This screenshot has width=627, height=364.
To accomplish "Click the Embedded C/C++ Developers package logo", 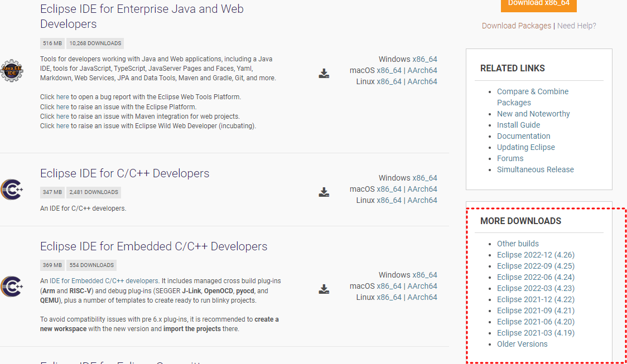I will (x=12, y=287).
